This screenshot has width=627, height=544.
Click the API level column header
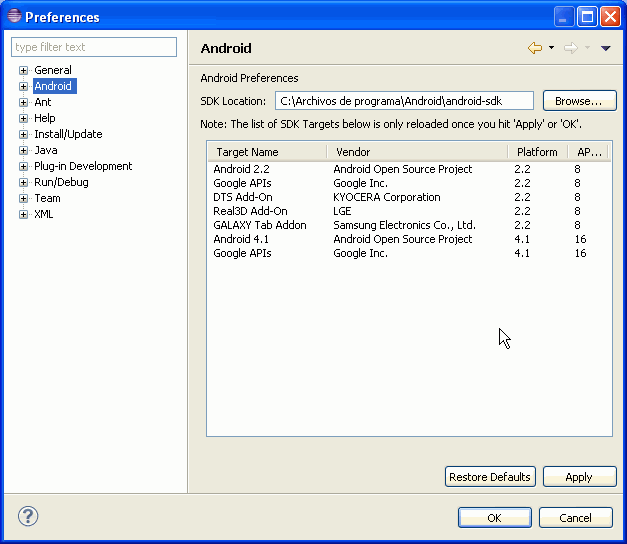click(589, 152)
